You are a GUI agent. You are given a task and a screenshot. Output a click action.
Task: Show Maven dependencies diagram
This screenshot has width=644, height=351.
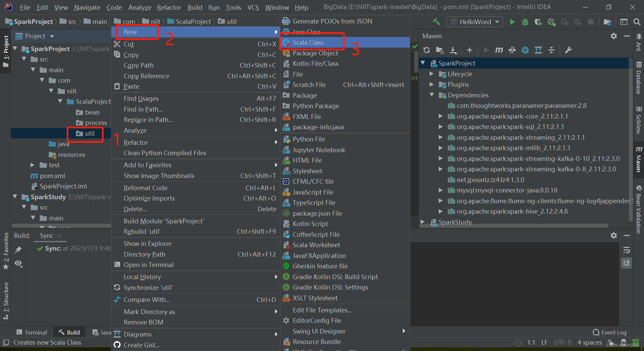click(x=538, y=50)
